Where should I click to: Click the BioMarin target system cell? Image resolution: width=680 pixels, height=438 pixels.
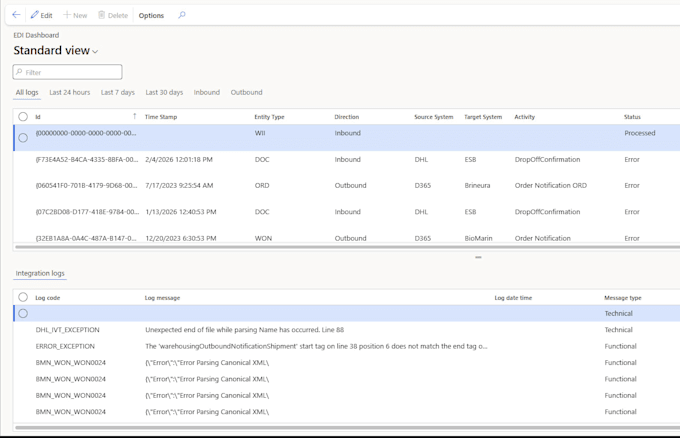tap(478, 239)
